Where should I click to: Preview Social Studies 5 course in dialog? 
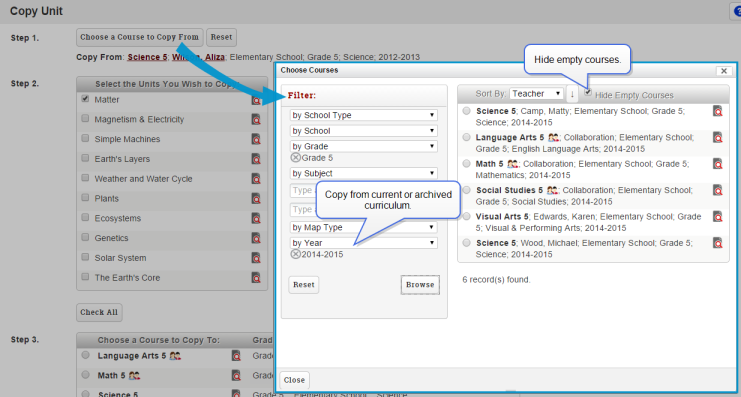pos(718,190)
